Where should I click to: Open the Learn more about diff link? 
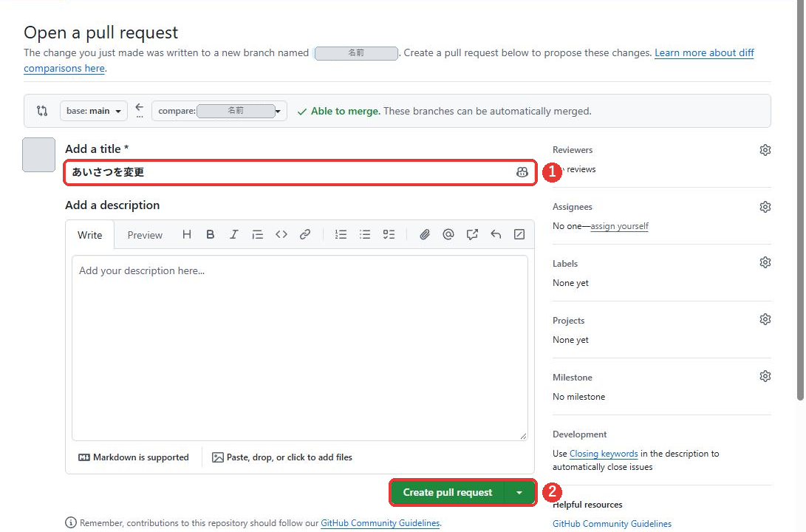[x=704, y=52]
